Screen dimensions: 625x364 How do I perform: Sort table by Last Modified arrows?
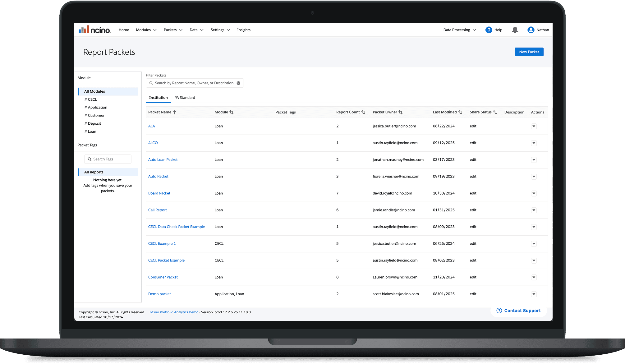pyautogui.click(x=460, y=112)
